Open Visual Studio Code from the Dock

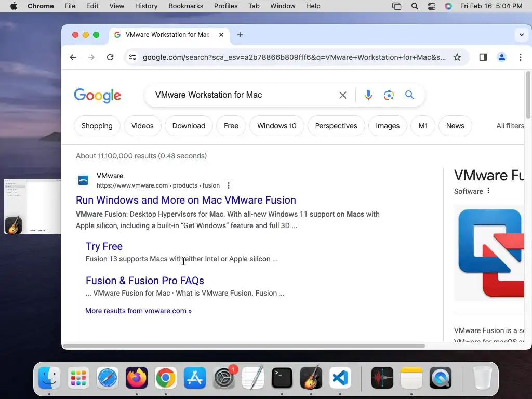340,378
